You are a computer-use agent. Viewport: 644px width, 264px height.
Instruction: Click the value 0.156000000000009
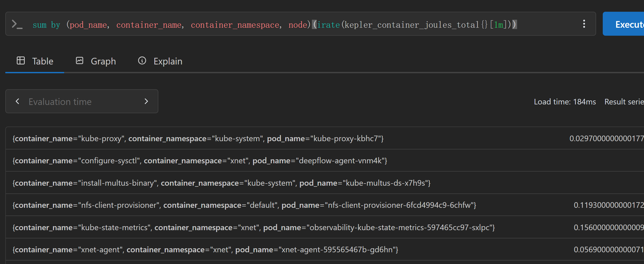609,228
